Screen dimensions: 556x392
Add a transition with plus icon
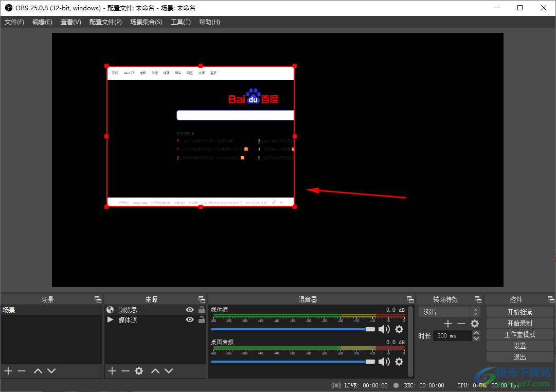point(448,324)
